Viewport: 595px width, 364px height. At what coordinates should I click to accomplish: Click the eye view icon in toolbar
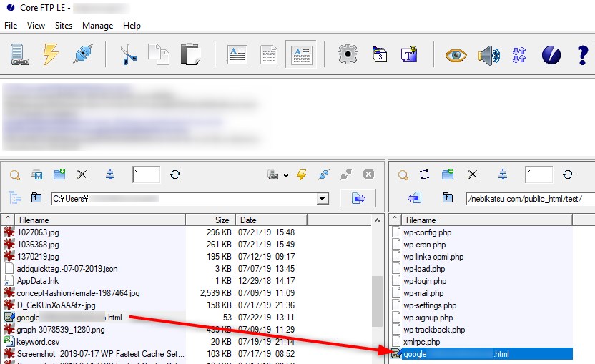456,54
